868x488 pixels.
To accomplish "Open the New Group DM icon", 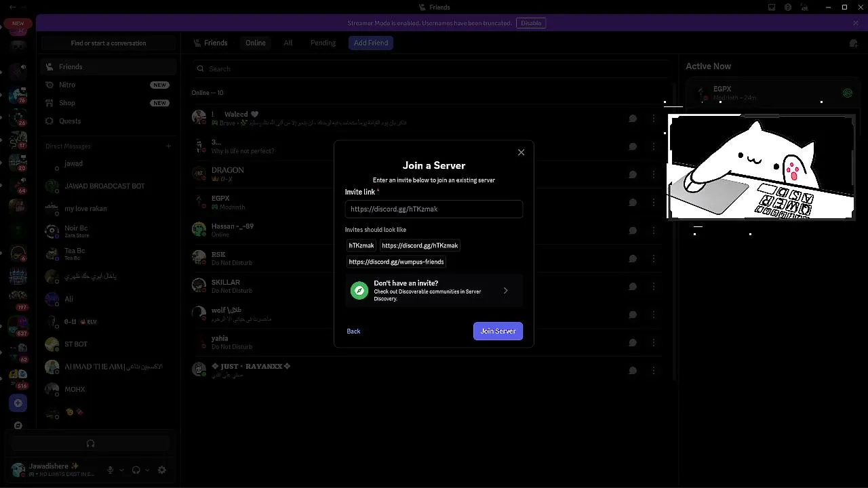I will coord(853,43).
